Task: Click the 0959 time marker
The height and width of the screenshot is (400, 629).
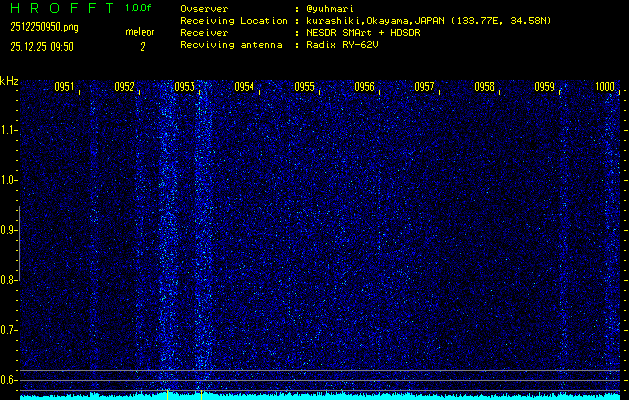Action: click(544, 87)
